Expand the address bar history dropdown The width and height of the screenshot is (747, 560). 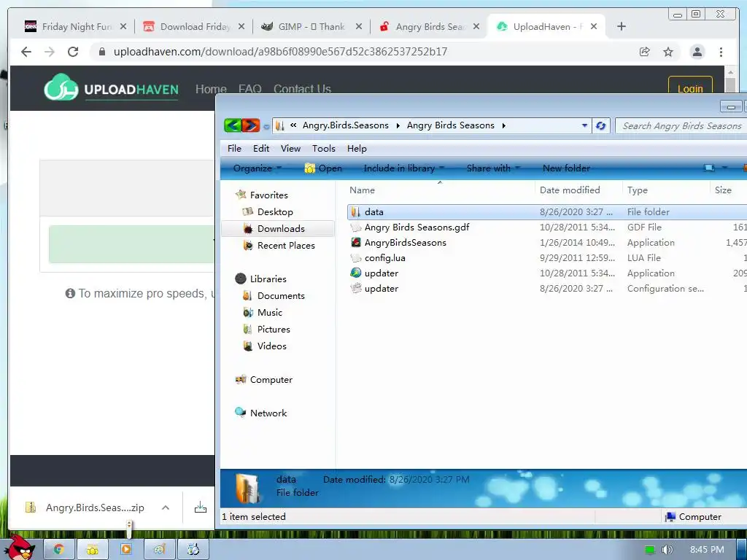[x=584, y=125]
